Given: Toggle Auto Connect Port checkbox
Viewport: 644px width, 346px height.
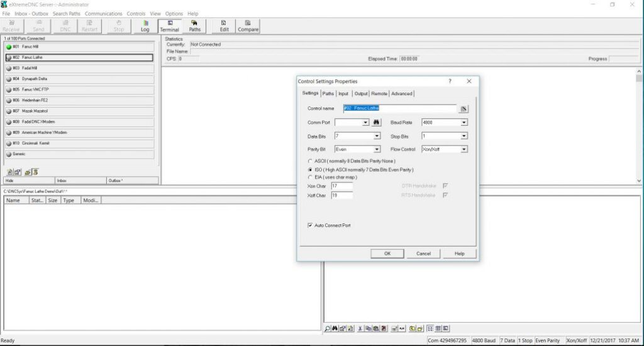Looking at the screenshot, I should coord(310,225).
